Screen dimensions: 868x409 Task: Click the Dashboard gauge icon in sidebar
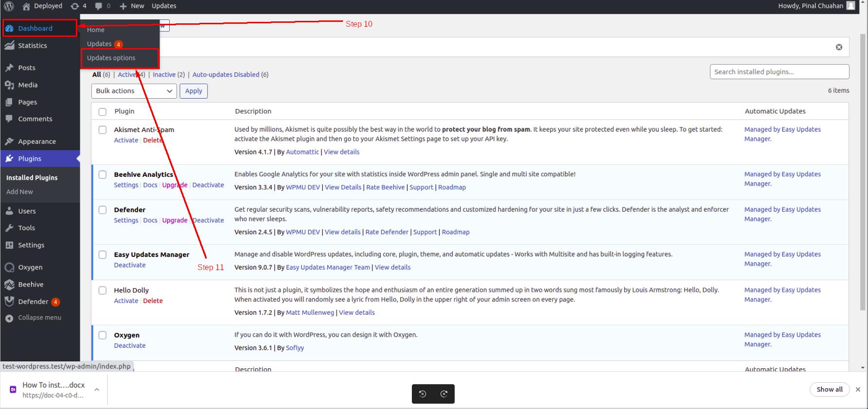coord(9,28)
